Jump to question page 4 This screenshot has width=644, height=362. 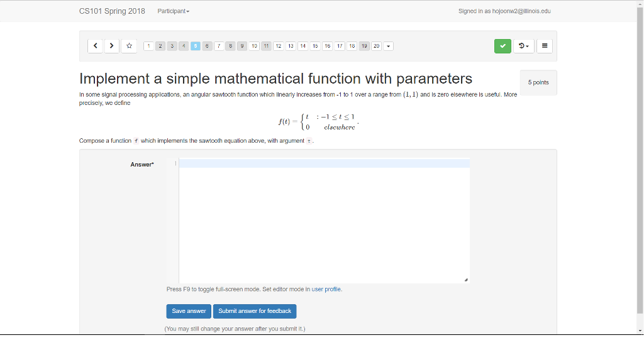click(184, 46)
